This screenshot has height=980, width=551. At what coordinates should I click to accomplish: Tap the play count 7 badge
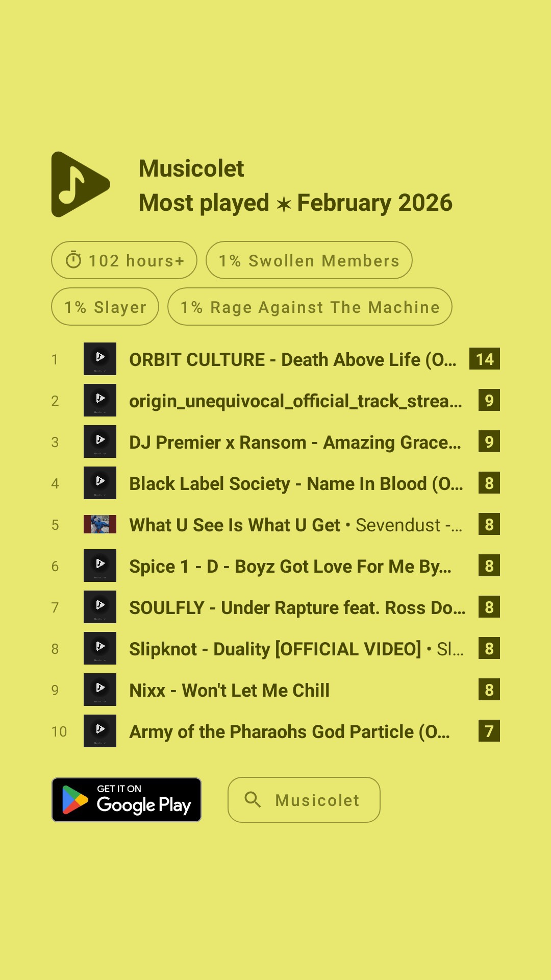pyautogui.click(x=489, y=731)
